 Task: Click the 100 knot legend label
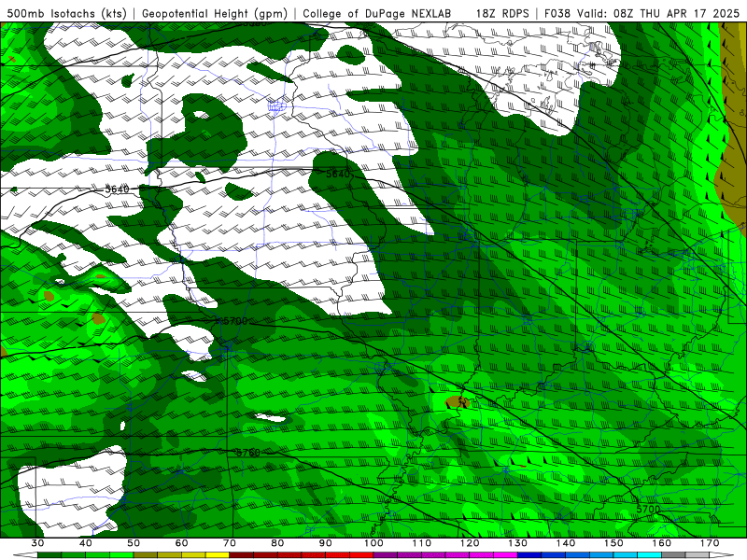coord(373,543)
